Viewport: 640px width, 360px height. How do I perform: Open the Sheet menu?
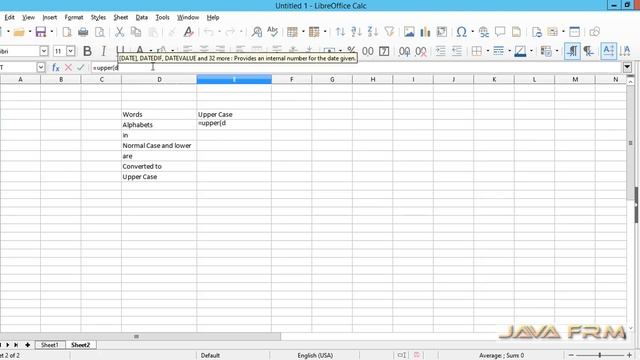tap(121, 17)
